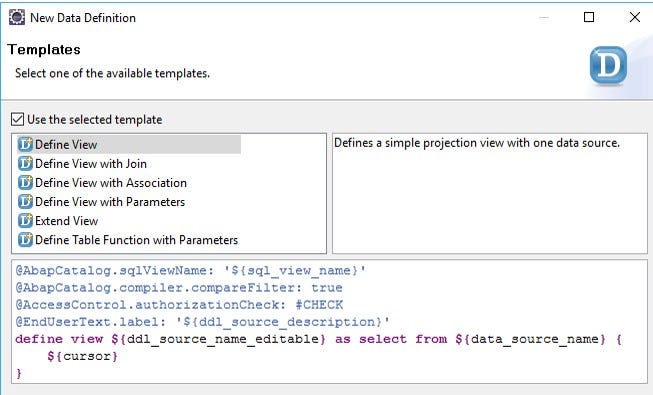Viewport: 653px width, 395px height.
Task: Select Define View with Association template
Action: click(x=111, y=183)
